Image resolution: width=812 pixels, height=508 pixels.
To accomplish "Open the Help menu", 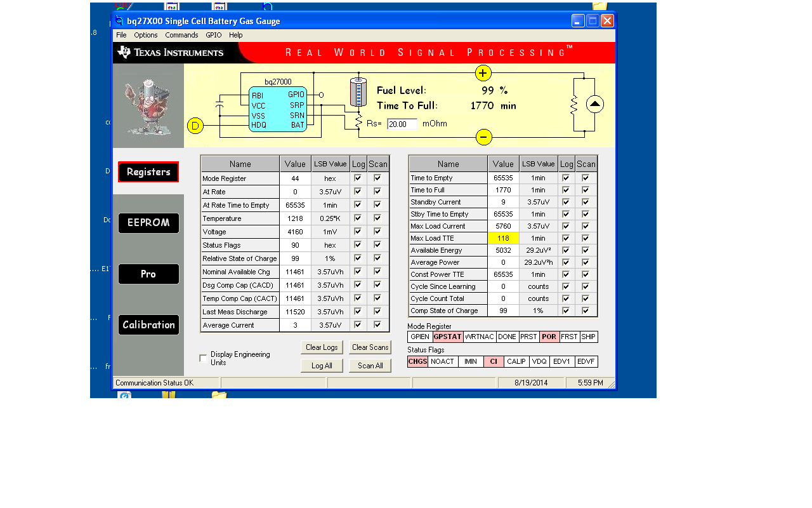I will click(x=236, y=35).
